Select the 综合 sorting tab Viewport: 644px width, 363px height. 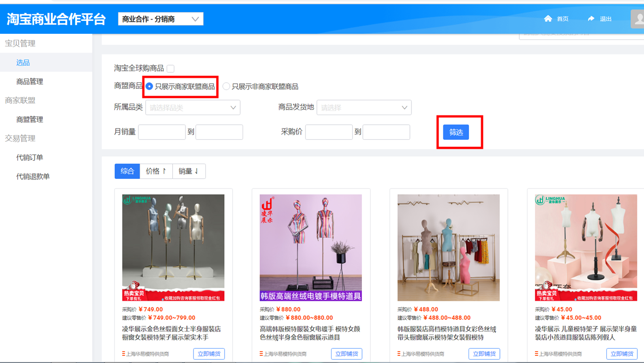[x=127, y=171]
